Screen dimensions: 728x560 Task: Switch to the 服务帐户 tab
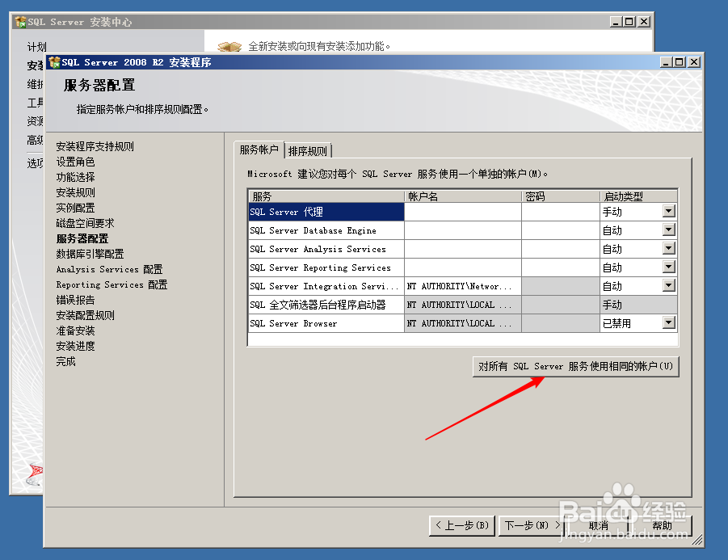tap(259, 149)
